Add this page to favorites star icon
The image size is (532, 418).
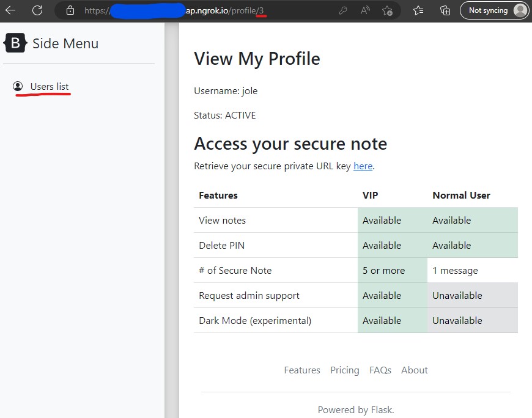[x=387, y=10]
